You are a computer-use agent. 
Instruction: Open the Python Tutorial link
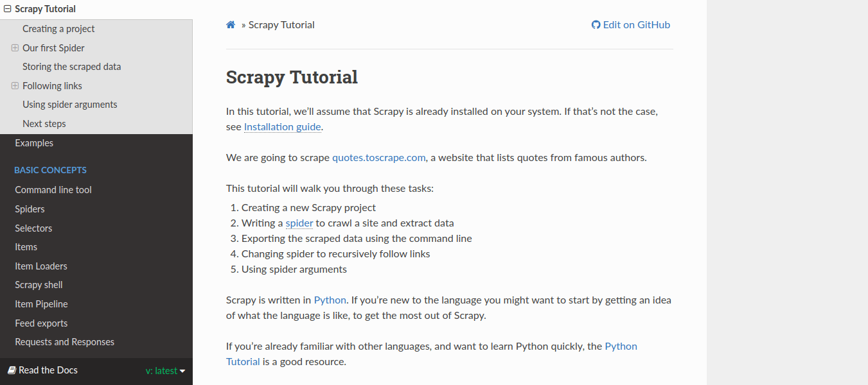pos(621,346)
